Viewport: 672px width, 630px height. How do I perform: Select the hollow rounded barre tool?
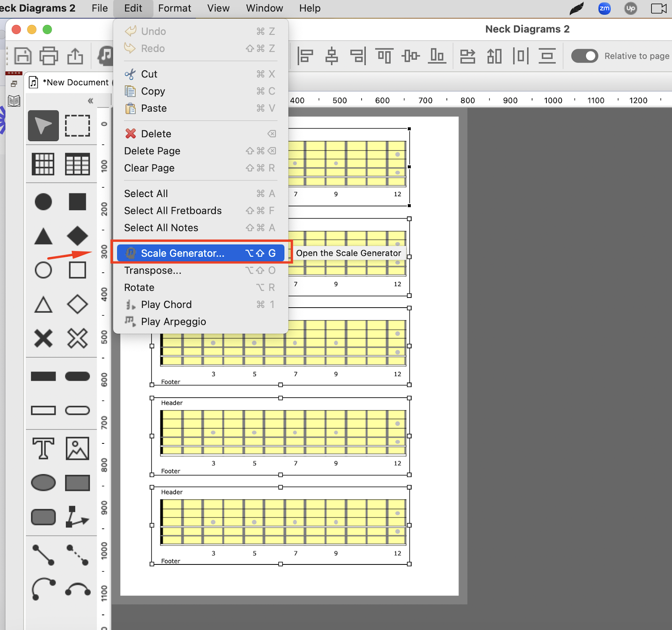[x=77, y=410]
